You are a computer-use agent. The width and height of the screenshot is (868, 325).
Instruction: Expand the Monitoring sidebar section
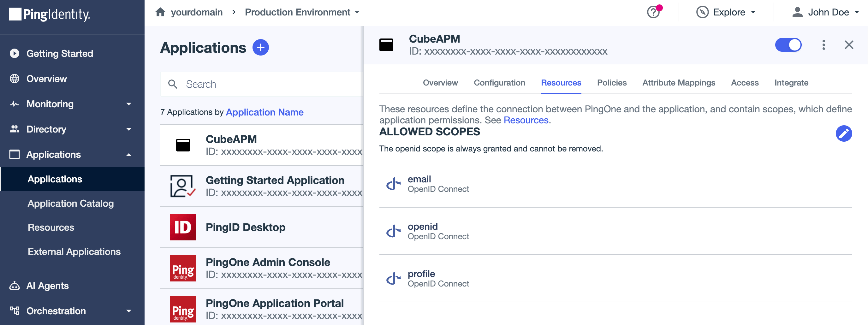coord(72,104)
